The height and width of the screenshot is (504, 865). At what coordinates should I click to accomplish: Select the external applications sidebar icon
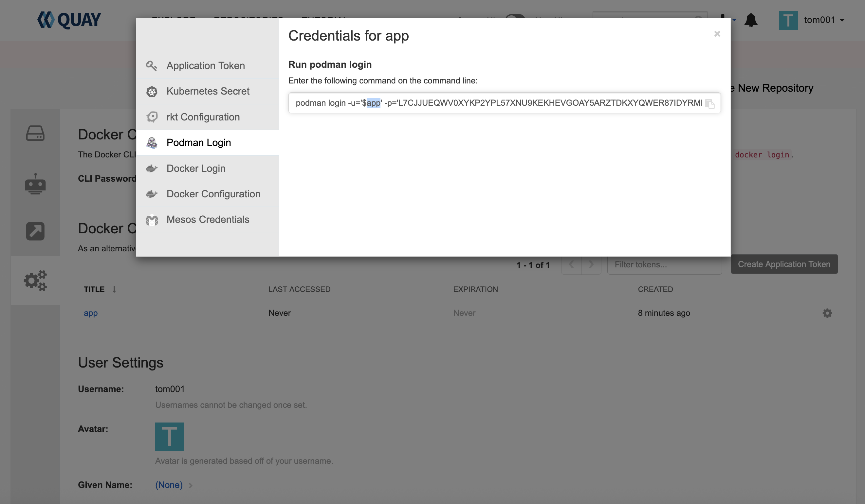[35, 231]
